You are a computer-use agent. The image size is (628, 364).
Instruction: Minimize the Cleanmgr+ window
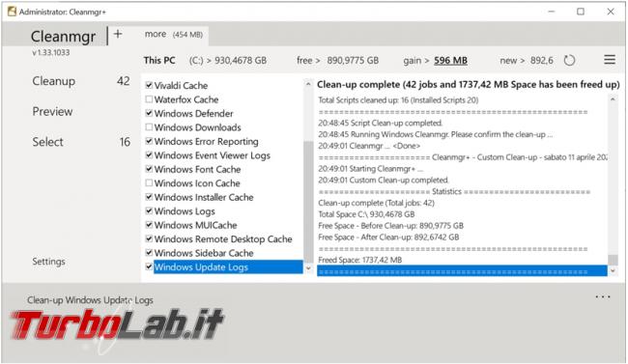point(552,12)
